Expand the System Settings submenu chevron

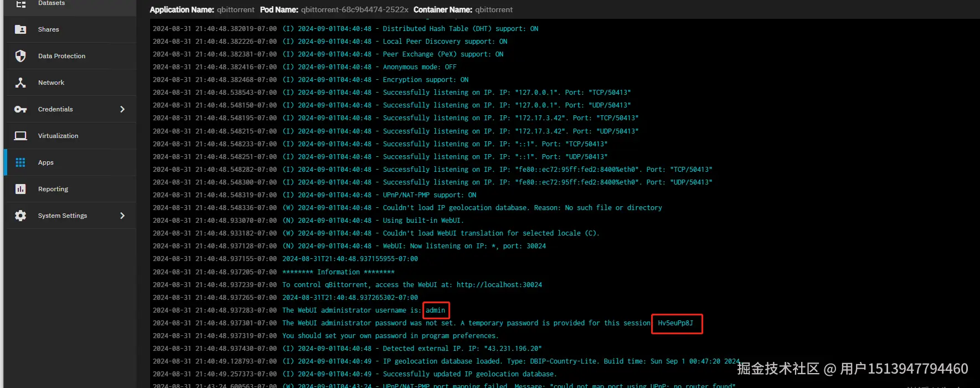[x=122, y=216]
